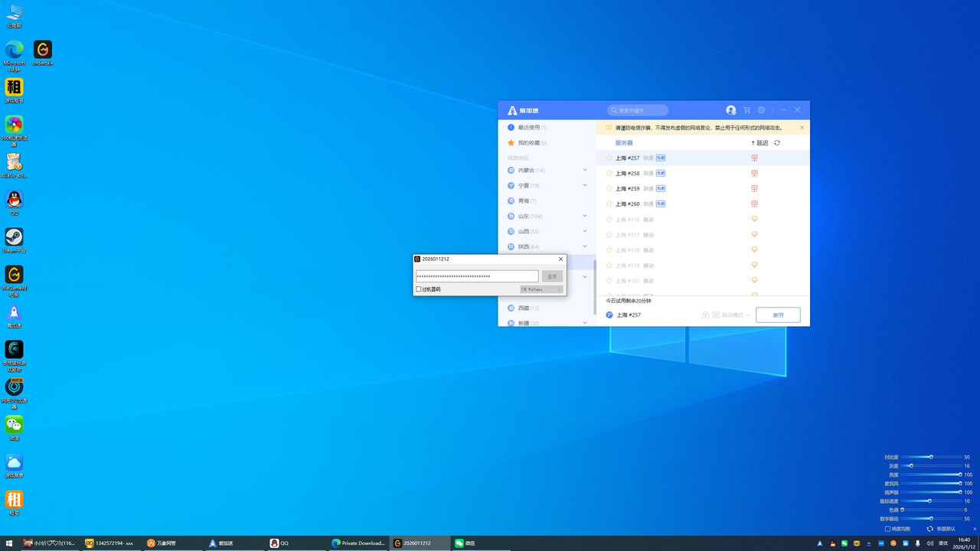This screenshot has height=551, width=980.
Task: Select server 上海 #119 移动
Action: pyautogui.click(x=703, y=266)
